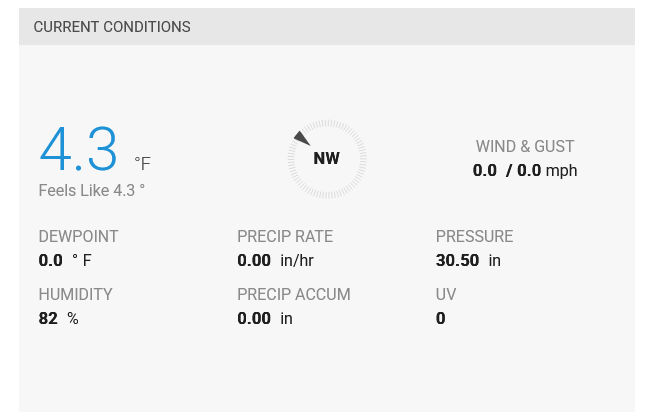Viewport: 645px width, 412px height.
Task: Click the 0.0 °F dewpoint value
Action: tap(65, 261)
